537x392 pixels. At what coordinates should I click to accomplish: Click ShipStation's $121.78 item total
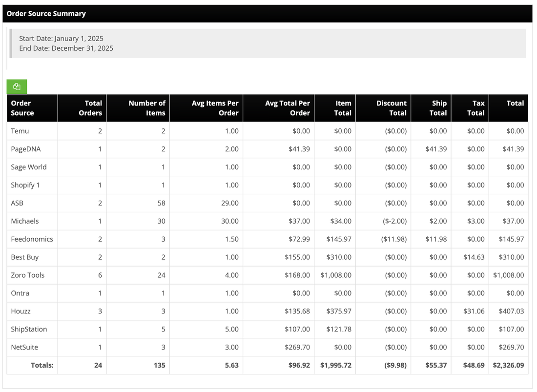tap(339, 330)
